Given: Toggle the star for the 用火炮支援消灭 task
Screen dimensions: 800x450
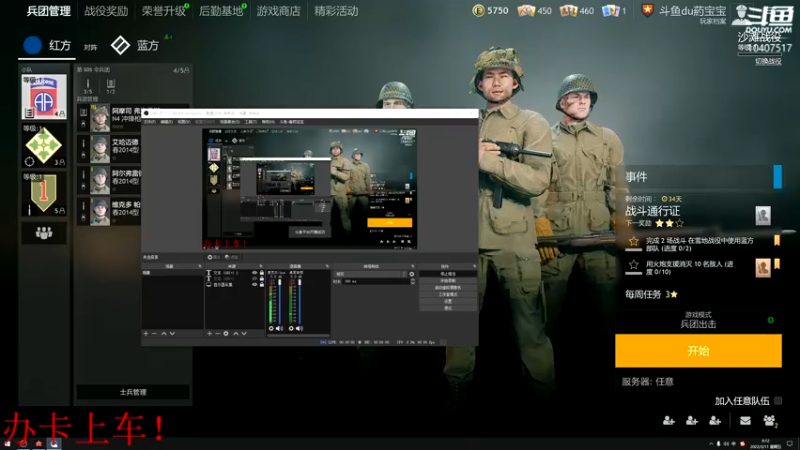Looking at the screenshot, I should click(x=634, y=265).
